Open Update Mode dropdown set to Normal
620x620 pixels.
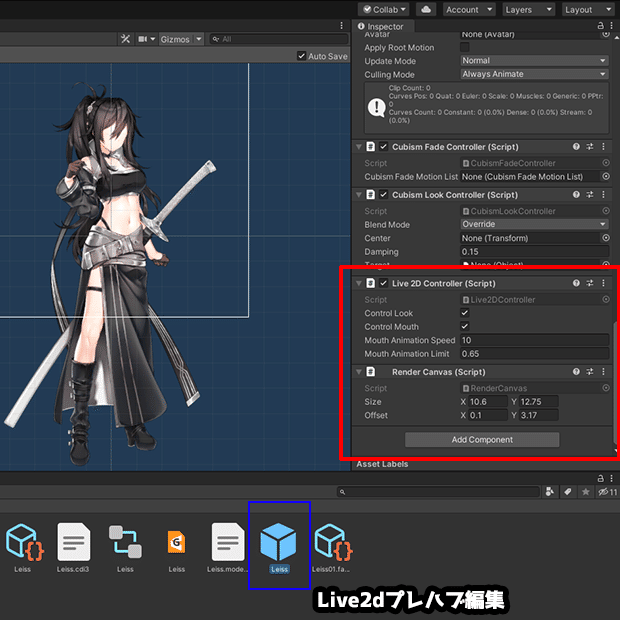pos(534,60)
